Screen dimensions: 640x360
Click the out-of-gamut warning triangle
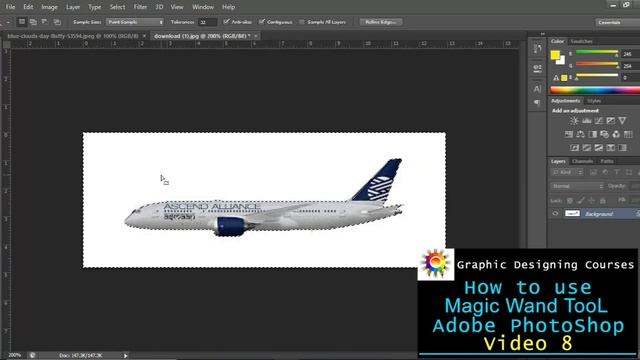[556, 78]
